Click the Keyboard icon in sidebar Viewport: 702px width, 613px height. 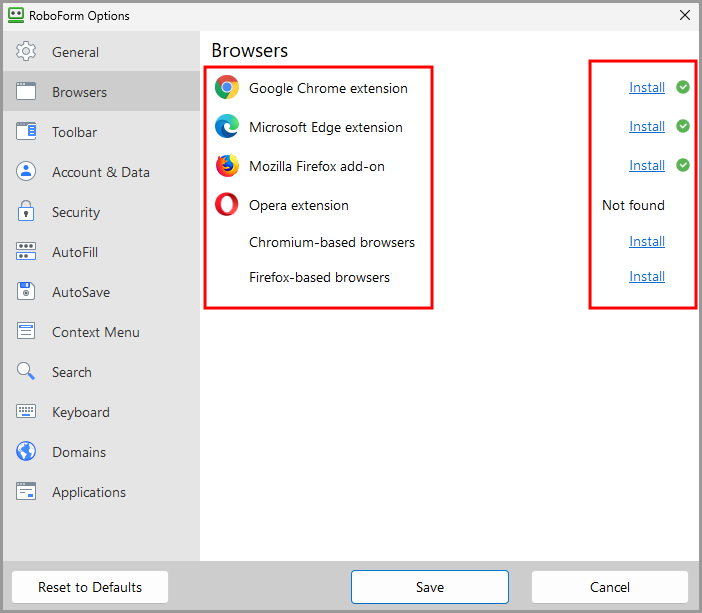tap(26, 411)
